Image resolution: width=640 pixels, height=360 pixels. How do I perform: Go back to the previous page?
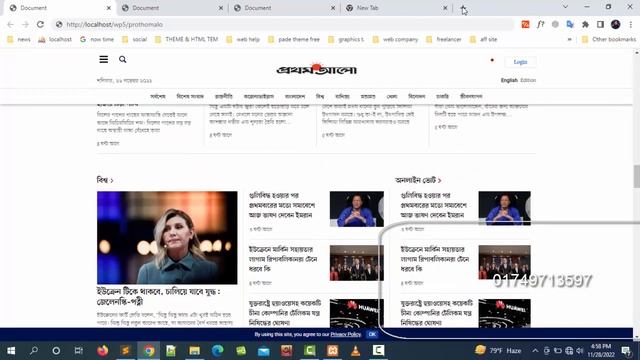(x=11, y=24)
